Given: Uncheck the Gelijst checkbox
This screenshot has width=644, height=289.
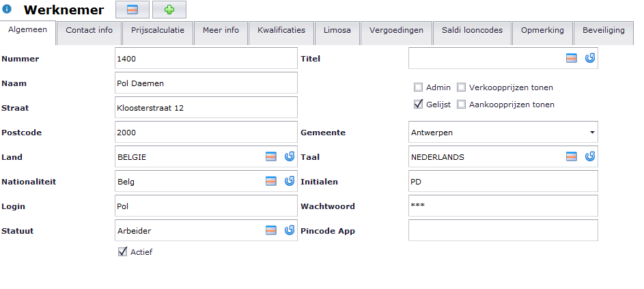Looking at the screenshot, I should coord(418,105).
